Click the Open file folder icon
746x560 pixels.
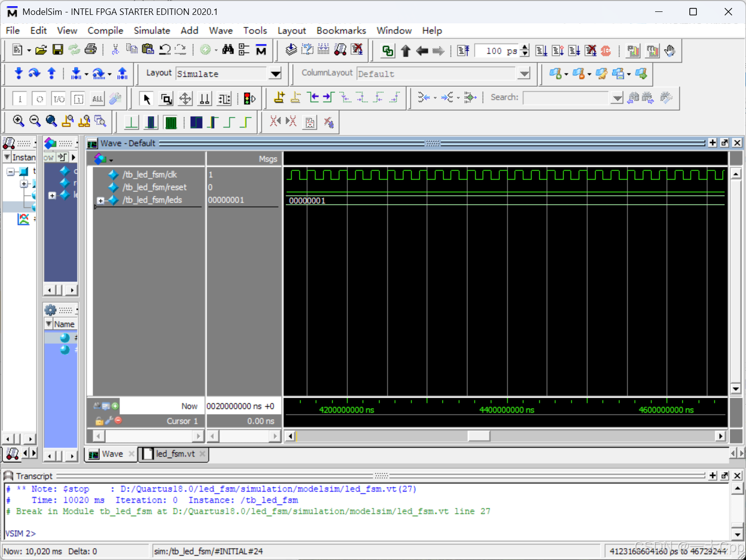coord(41,50)
